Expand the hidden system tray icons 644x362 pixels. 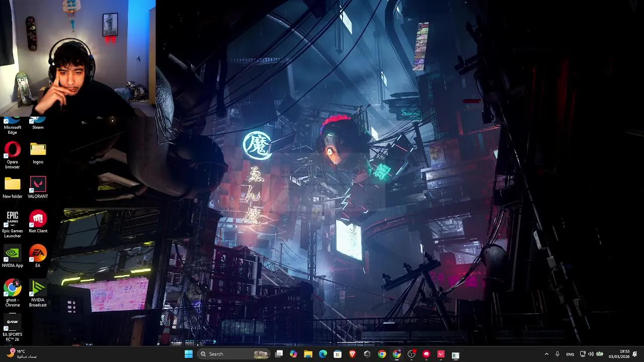click(546, 354)
